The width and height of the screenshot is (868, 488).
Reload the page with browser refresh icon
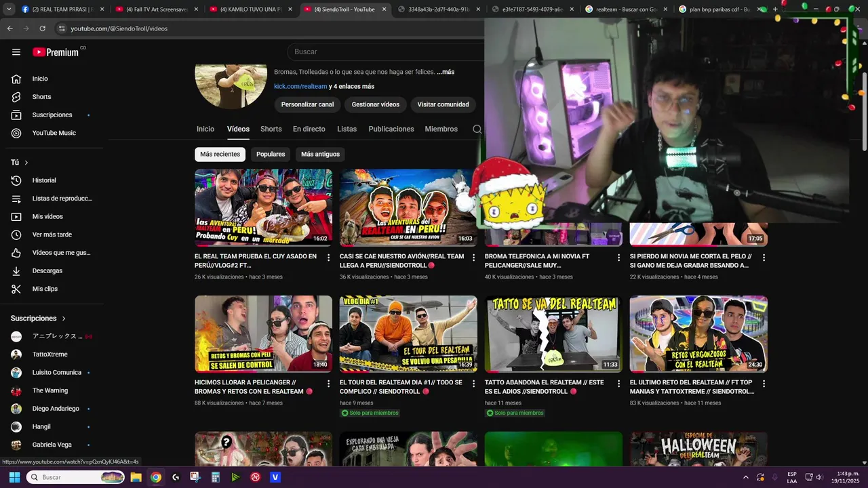[x=42, y=28]
